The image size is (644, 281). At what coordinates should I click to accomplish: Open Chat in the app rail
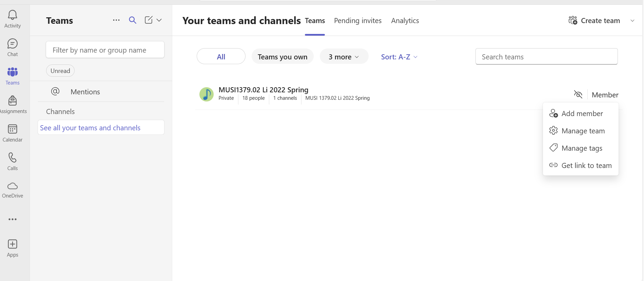coord(13,48)
